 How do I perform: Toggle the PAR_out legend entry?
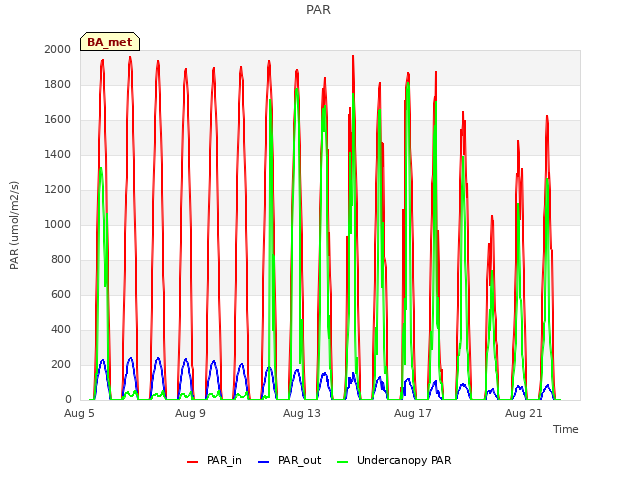tap(290, 460)
